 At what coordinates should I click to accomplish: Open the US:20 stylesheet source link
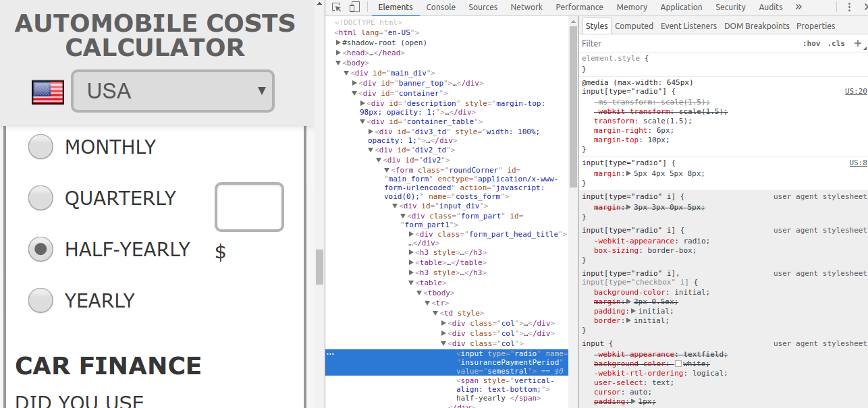click(x=856, y=91)
